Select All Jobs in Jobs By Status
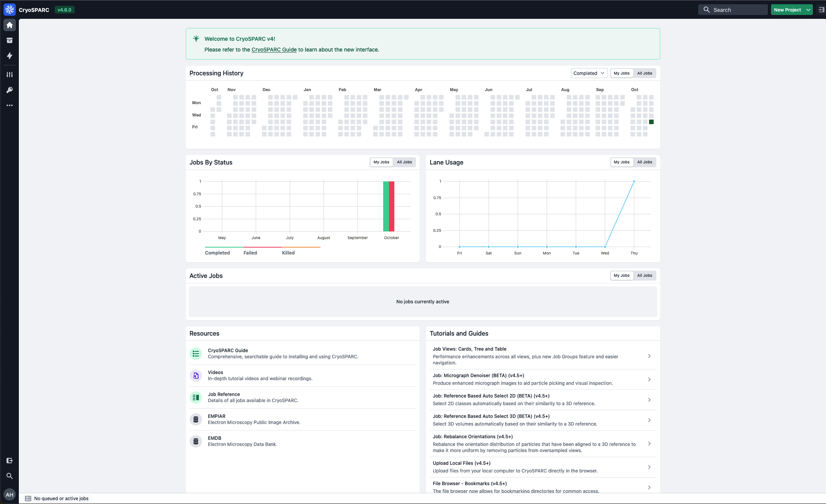Viewport: 826px width, 504px height. pos(404,162)
